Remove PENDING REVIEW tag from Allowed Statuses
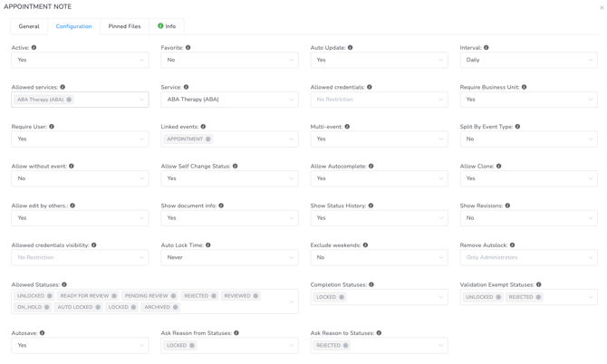 [173, 296]
